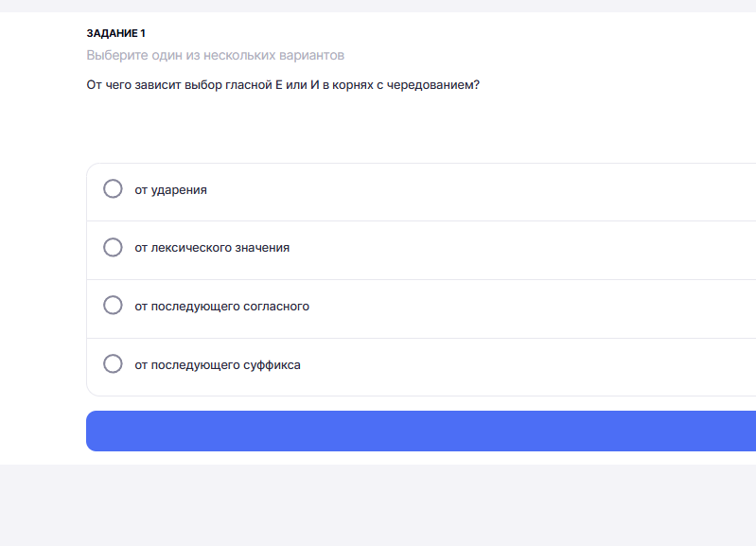Screen dimensions: 756x546
Task: Click empty space in the 'от ударения' row
Action: click(x=483, y=192)
